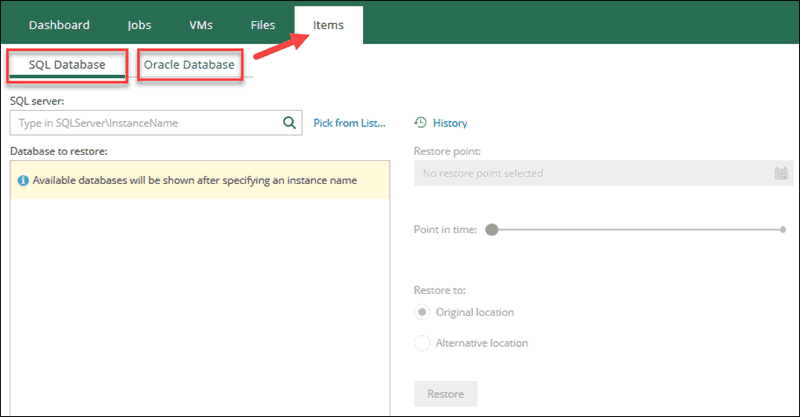
Task: Open the History link
Action: coord(450,123)
